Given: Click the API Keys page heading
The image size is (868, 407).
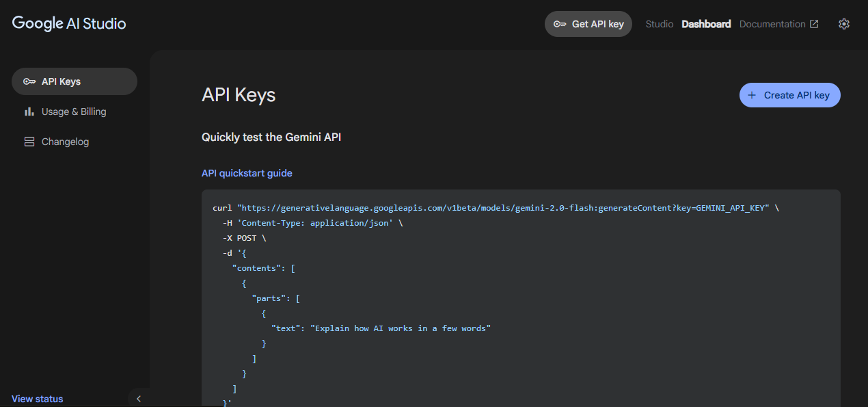Looking at the screenshot, I should point(239,95).
